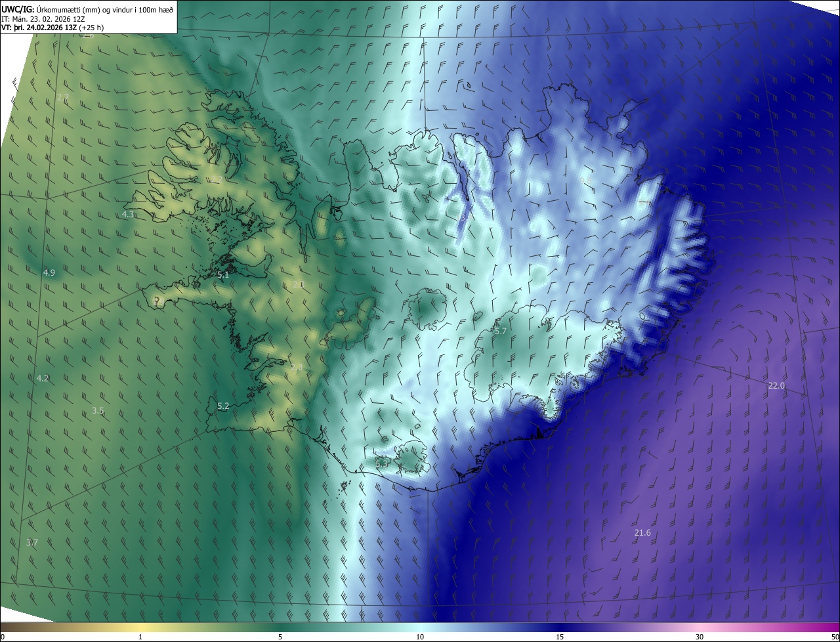Click the 50 tick on the color scale
Screen dimensions: 840x642
point(835,637)
